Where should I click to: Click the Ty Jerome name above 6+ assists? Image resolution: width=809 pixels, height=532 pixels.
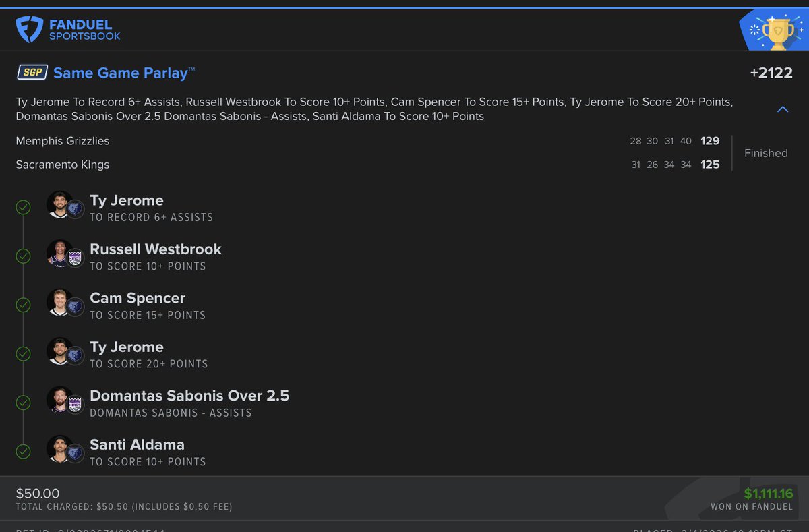click(x=127, y=200)
